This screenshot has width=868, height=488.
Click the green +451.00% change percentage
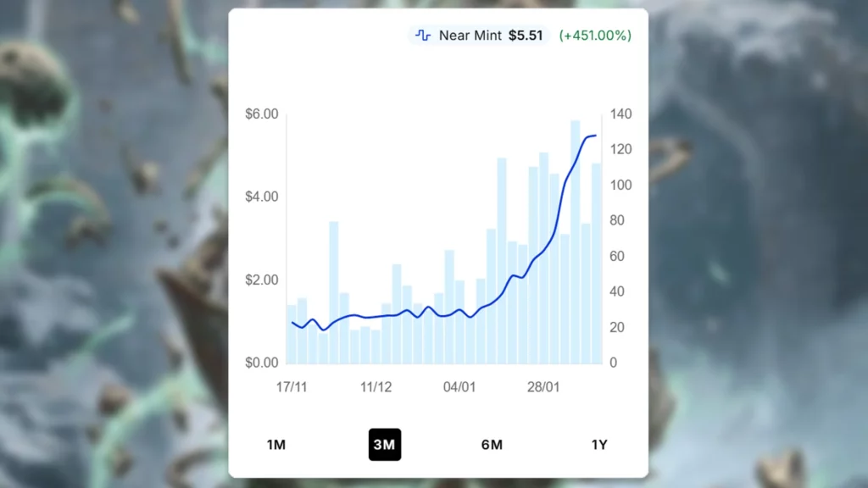click(x=595, y=36)
